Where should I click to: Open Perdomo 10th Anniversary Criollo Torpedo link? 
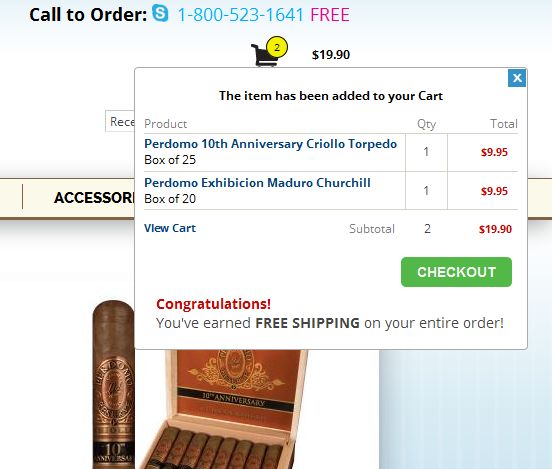coord(271,144)
